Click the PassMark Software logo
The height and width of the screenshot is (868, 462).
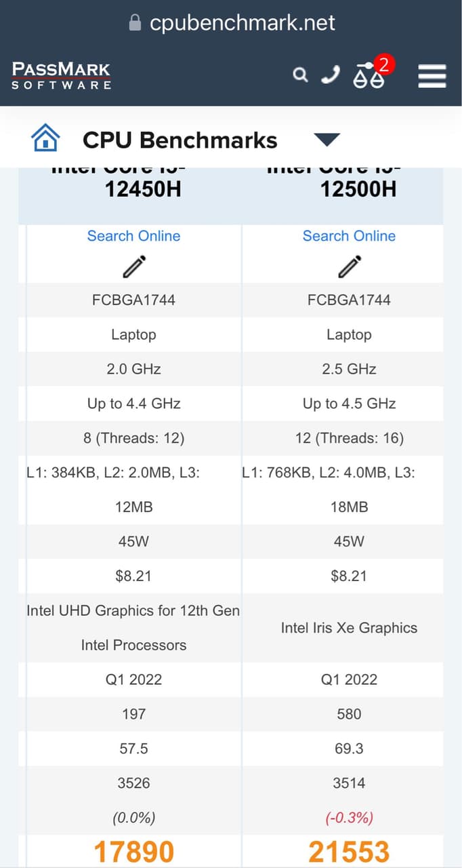[61, 75]
